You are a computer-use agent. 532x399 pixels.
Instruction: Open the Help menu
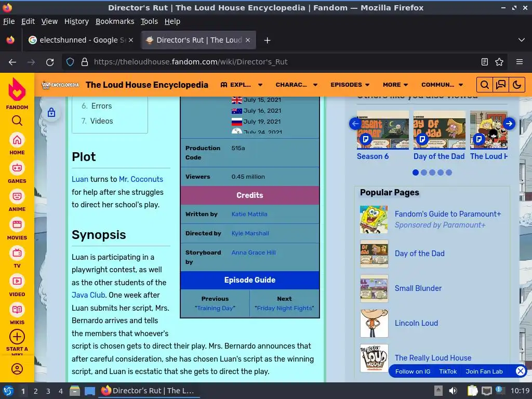[x=172, y=21]
